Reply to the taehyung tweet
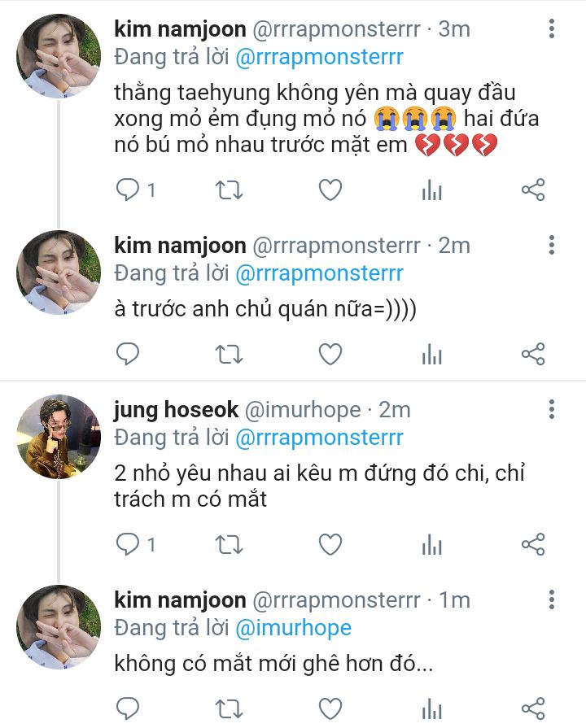The height and width of the screenshot is (728, 586). 129,190
